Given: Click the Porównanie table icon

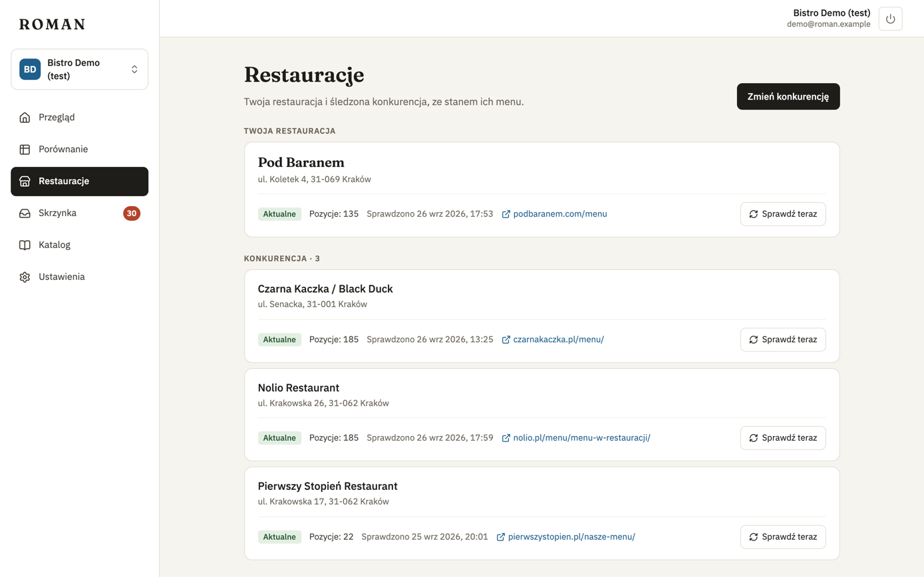Looking at the screenshot, I should pos(25,150).
